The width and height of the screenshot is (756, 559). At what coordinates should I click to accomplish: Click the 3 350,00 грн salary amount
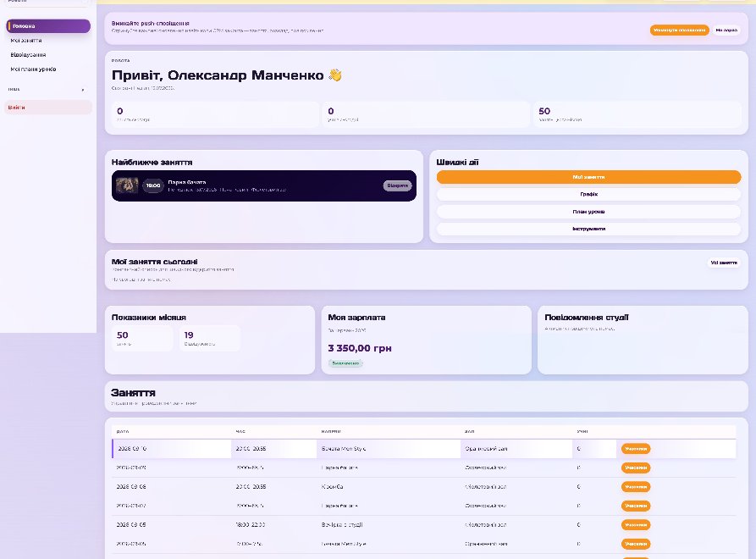[360, 348]
